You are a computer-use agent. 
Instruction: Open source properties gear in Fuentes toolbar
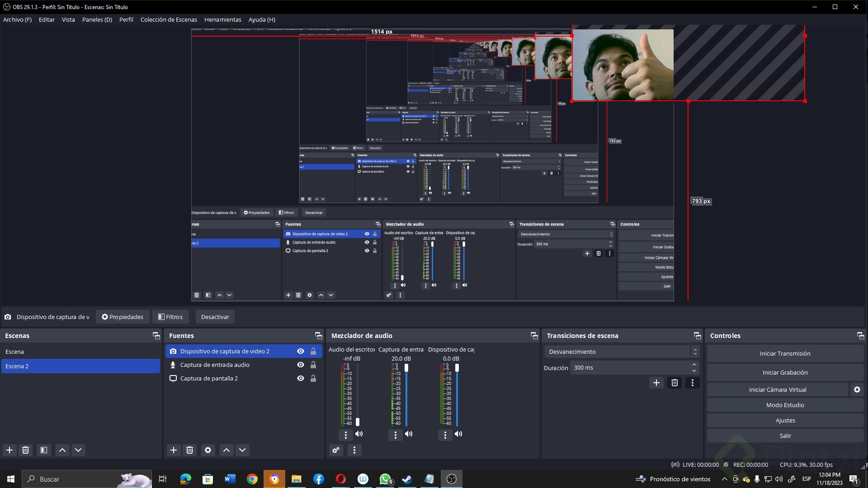pos(208,450)
